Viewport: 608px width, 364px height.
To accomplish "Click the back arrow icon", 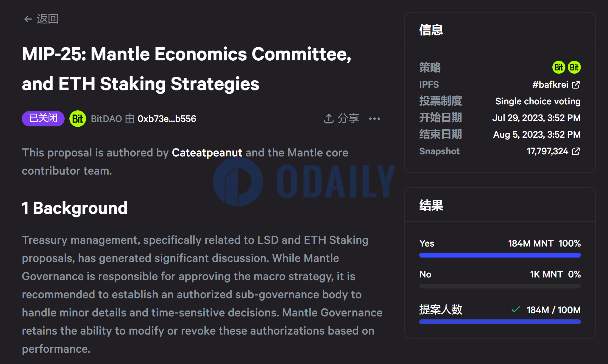I will (x=28, y=19).
